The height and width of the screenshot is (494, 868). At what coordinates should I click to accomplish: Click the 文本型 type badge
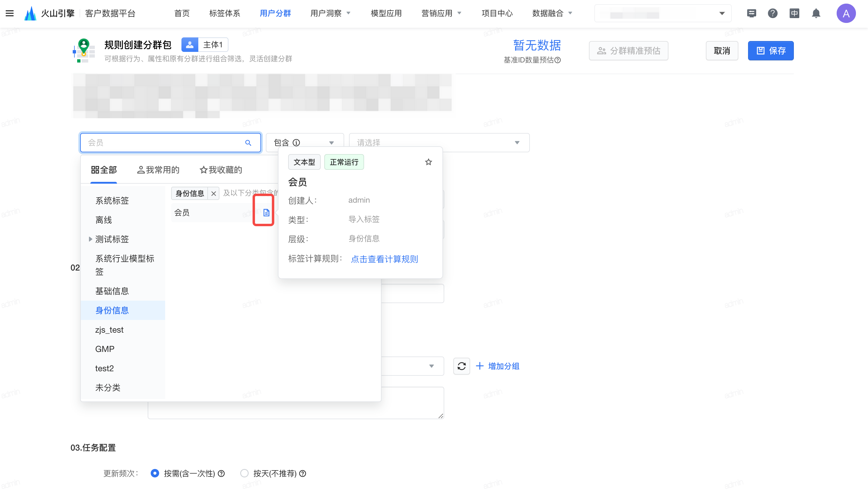304,162
